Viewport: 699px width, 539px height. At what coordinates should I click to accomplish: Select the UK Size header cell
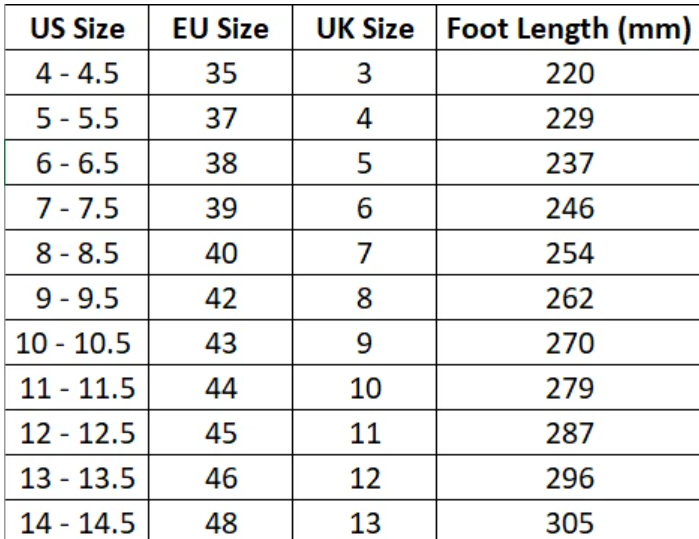click(x=365, y=27)
